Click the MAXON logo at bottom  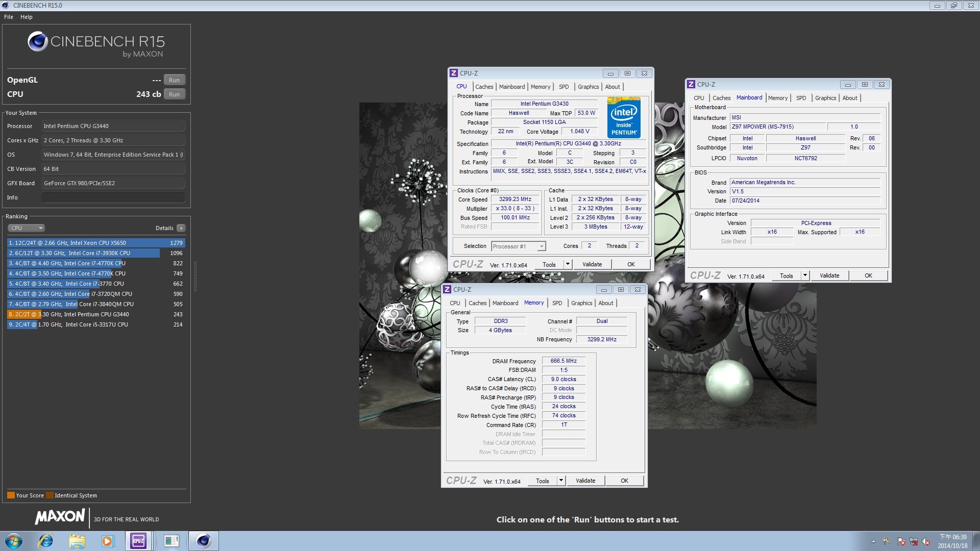click(x=60, y=517)
